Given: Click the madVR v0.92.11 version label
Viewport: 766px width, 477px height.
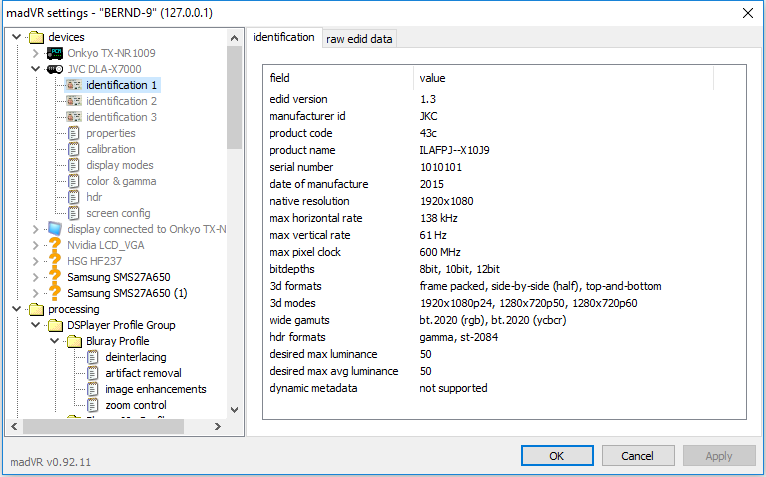Looking at the screenshot, I should [x=51, y=462].
